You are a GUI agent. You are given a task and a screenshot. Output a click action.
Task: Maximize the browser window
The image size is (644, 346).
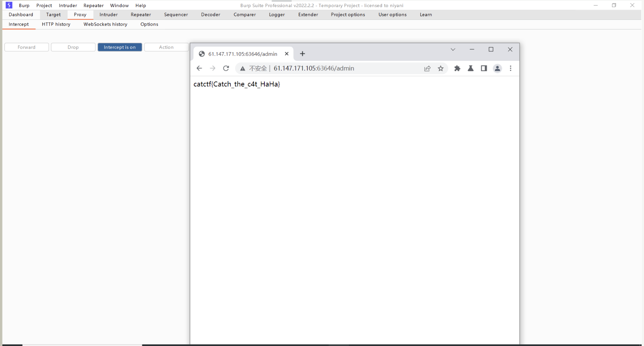(x=491, y=49)
